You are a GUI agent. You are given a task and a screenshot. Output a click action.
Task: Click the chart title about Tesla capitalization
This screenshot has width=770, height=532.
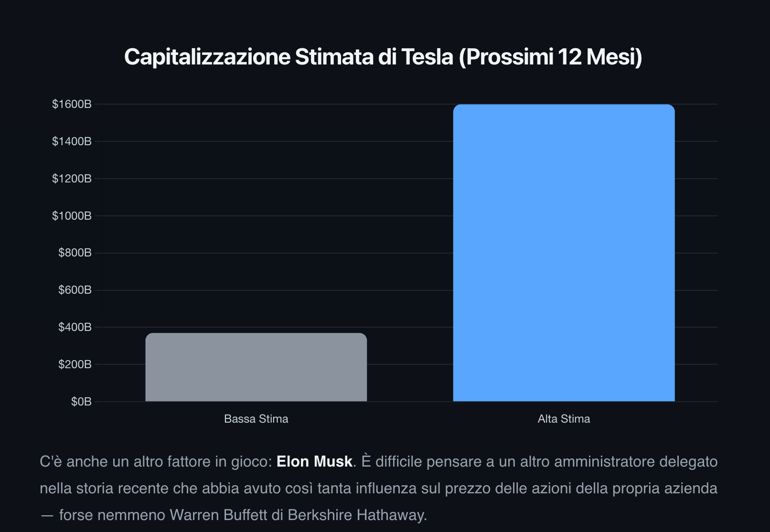tap(383, 56)
